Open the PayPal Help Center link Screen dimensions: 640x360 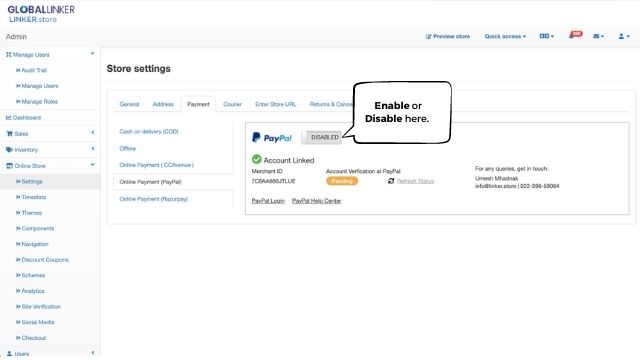(x=317, y=201)
